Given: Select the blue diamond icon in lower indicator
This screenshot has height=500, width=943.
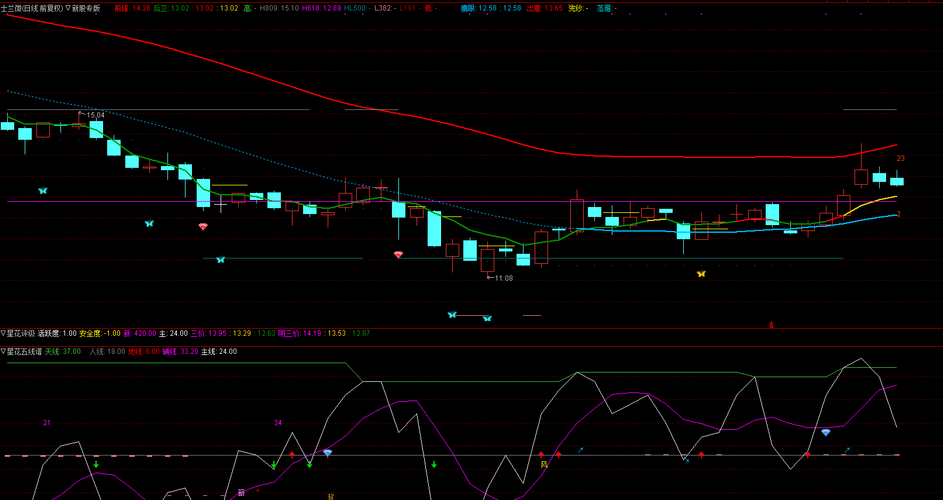Looking at the screenshot, I should pyautogui.click(x=826, y=432).
